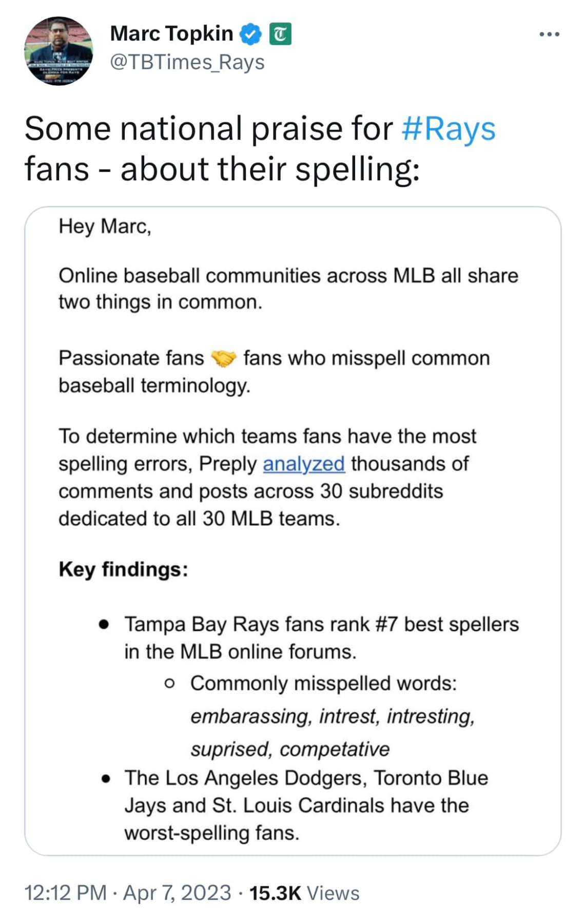Open the three-dot more options menu

pos(549,34)
